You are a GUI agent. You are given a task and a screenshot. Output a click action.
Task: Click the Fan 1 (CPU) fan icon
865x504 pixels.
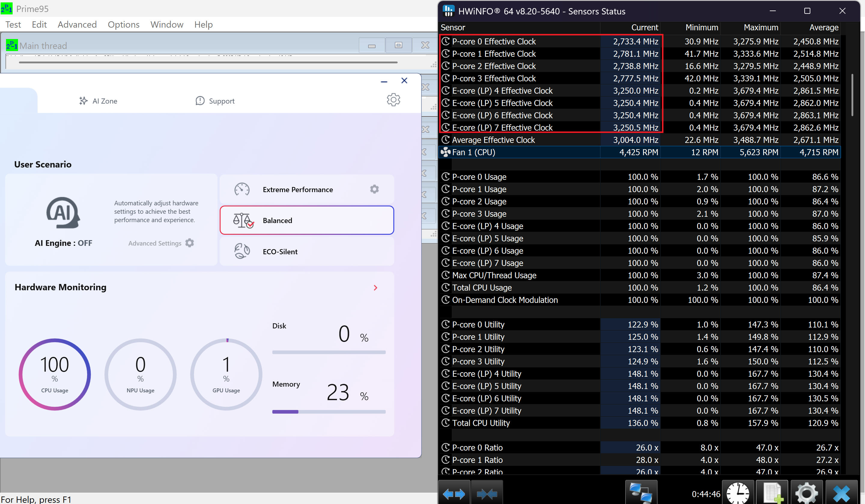tap(445, 152)
